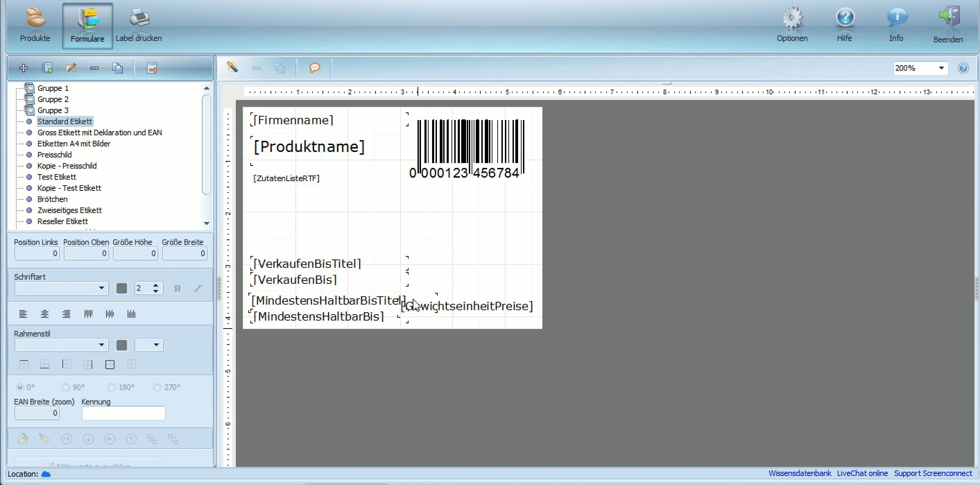
Task: Select the Preisschild form
Action: tap(54, 155)
